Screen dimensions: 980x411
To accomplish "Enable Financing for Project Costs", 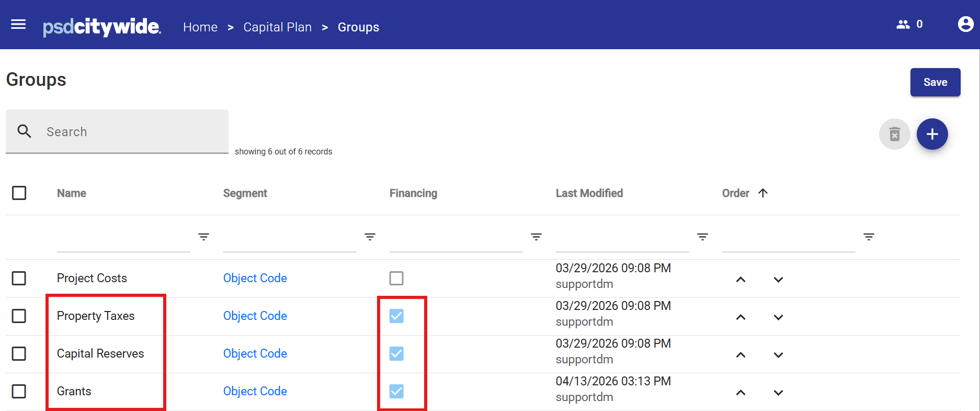I will [396, 278].
